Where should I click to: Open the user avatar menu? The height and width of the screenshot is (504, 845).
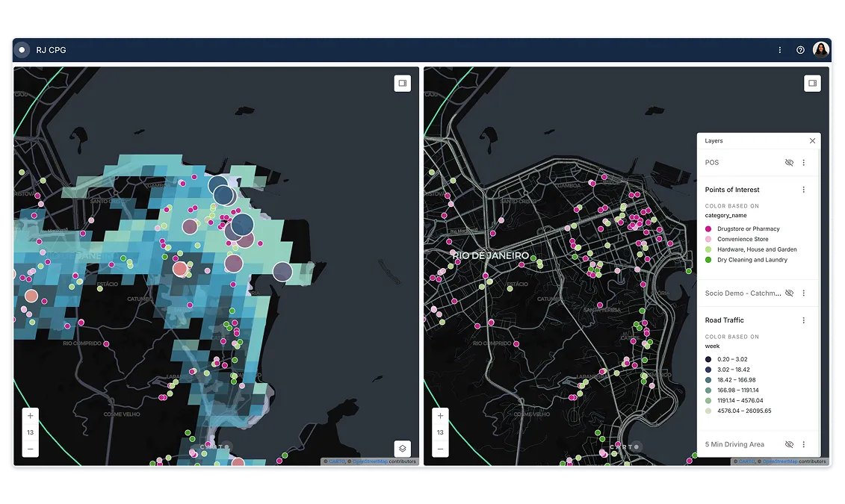point(820,49)
